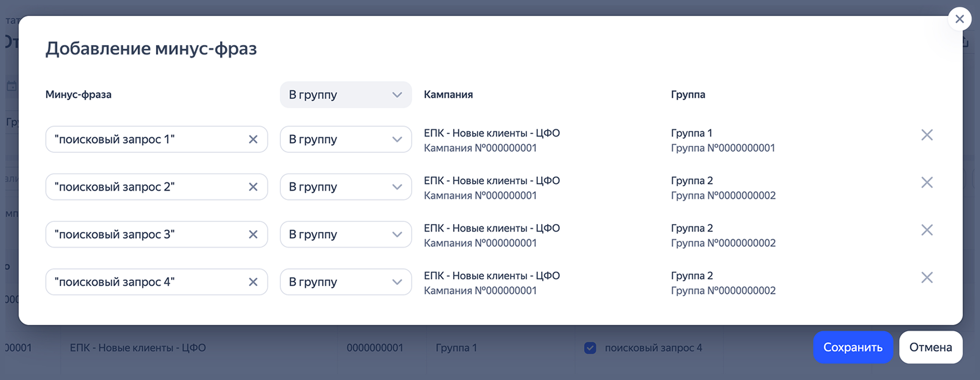Close the Добавление минус-фраз dialog

[959, 19]
